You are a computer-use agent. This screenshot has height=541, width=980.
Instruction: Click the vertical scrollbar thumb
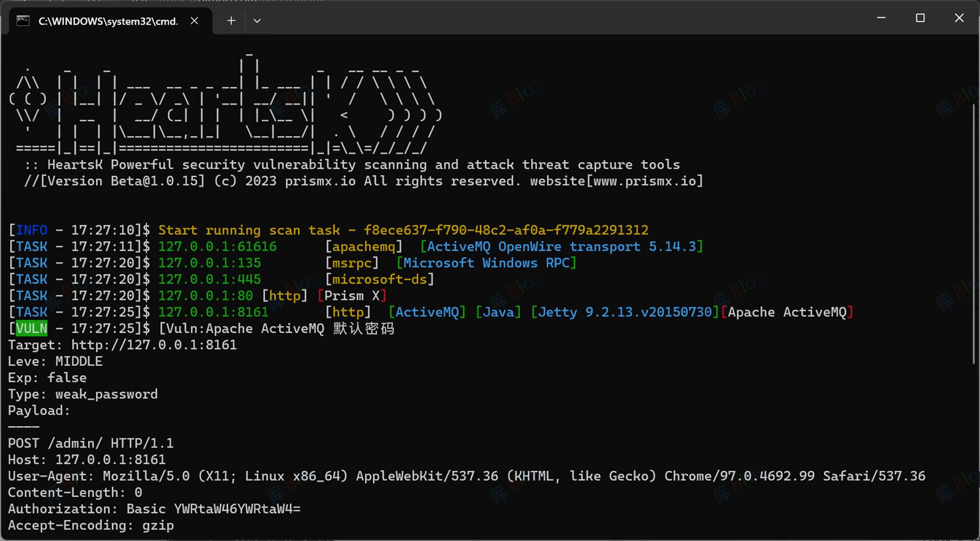tap(974, 233)
